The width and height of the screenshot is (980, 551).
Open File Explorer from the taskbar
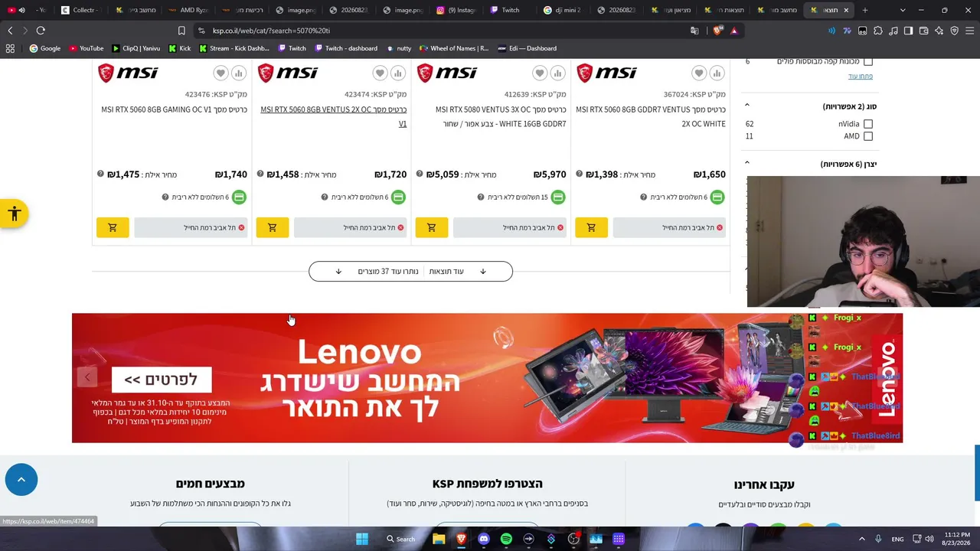439,539
